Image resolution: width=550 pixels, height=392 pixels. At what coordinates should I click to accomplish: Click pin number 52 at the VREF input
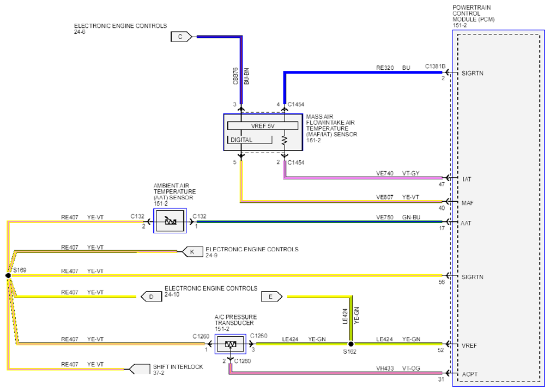[x=440, y=350]
